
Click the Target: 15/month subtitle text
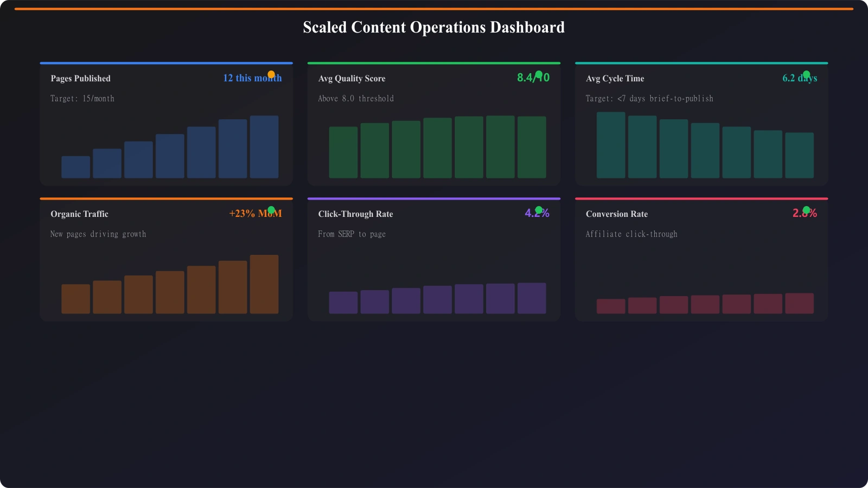click(81, 98)
